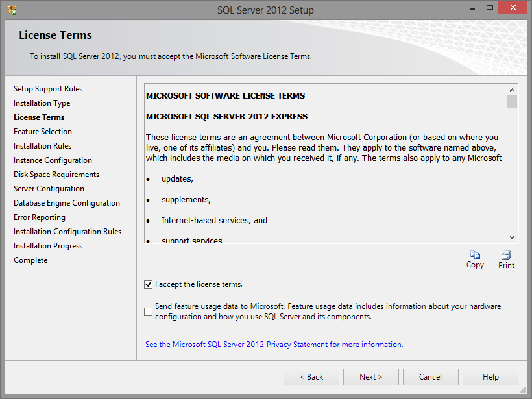Enable 'Send feature usage data to Microsoft'
This screenshot has height=399, width=532.
(149, 311)
